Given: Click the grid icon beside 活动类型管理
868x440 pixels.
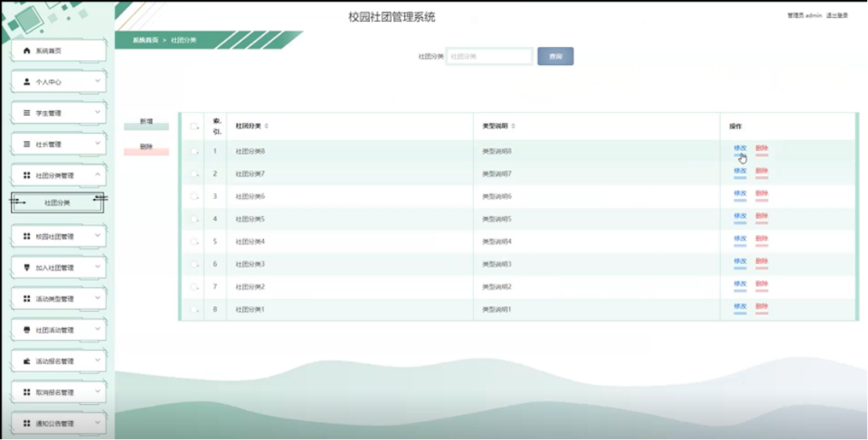Looking at the screenshot, I should point(27,299).
